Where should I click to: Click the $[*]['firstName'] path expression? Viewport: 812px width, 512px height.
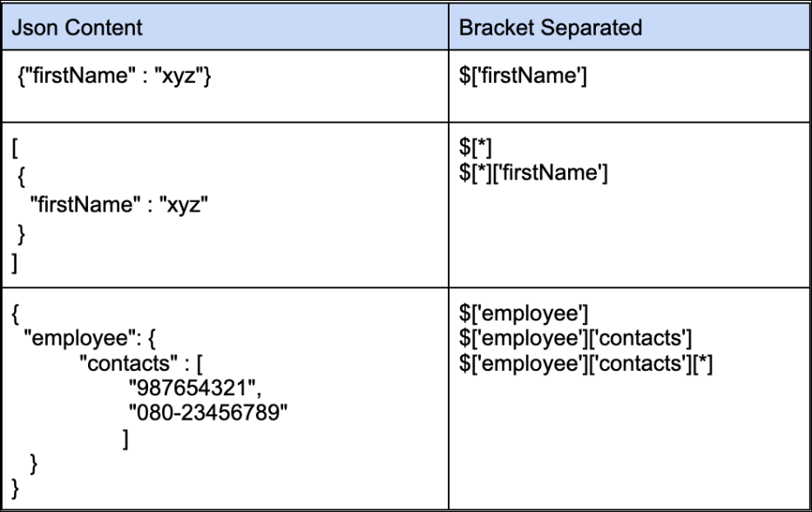point(533,172)
